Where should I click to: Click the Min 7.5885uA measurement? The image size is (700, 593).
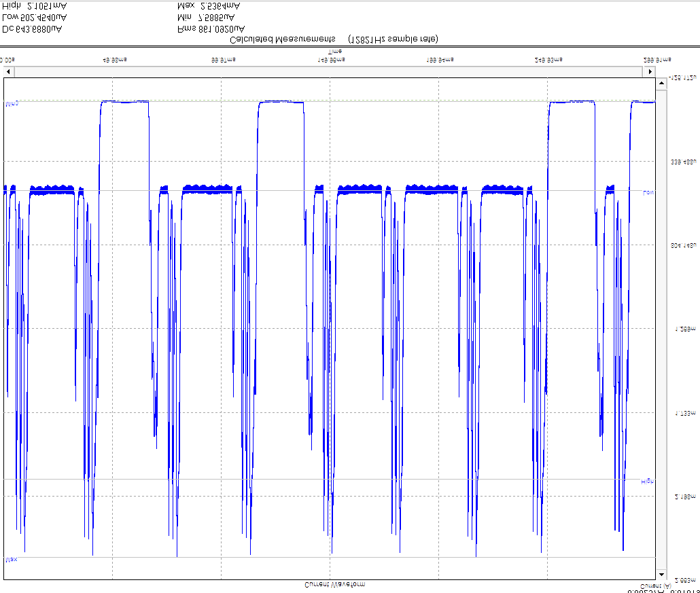point(206,18)
